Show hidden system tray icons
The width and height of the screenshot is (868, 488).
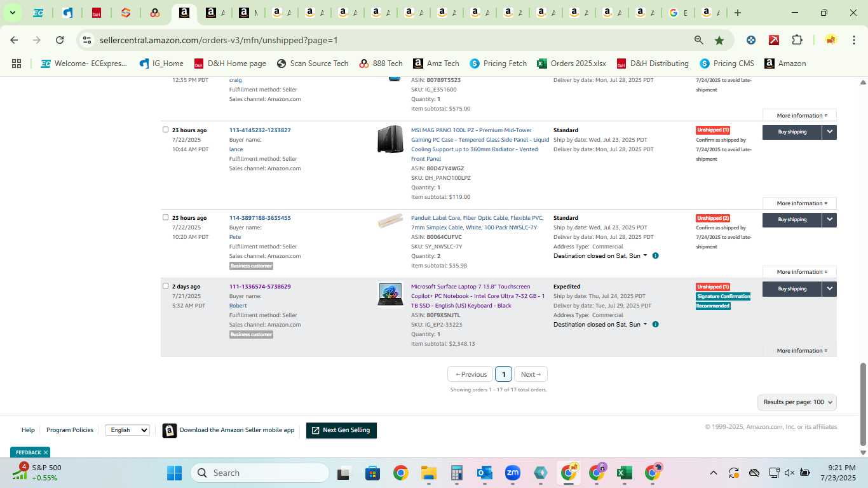click(713, 473)
